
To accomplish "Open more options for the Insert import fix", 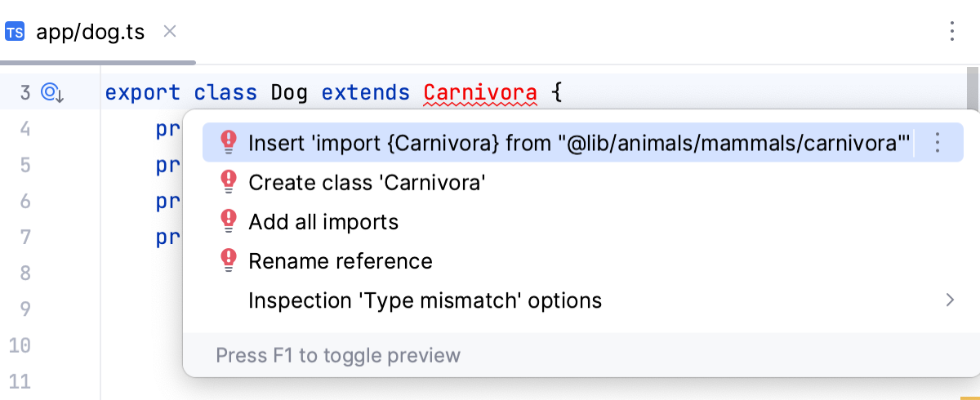I will click(938, 143).
